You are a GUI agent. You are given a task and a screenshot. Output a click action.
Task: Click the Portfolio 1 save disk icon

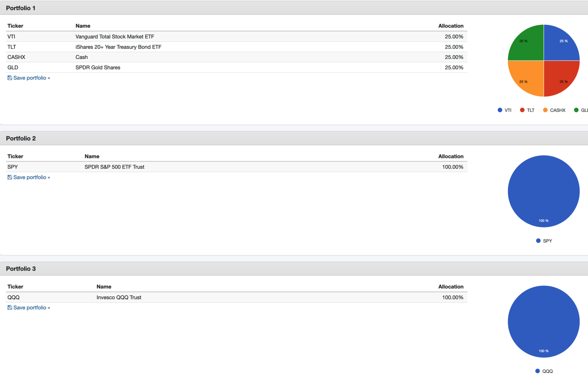[10, 78]
